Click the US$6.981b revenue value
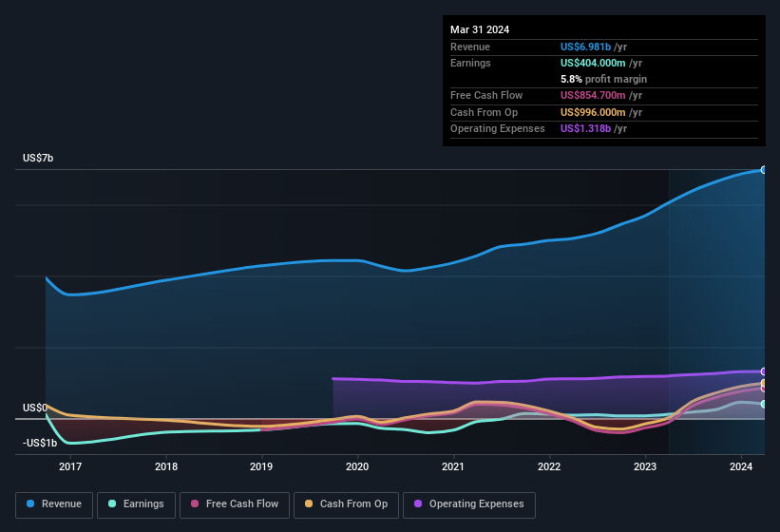Viewport: 780px width, 532px height. coord(585,47)
